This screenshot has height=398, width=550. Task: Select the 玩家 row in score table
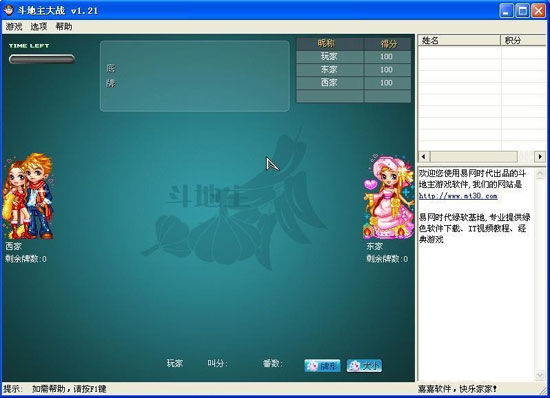click(x=353, y=57)
